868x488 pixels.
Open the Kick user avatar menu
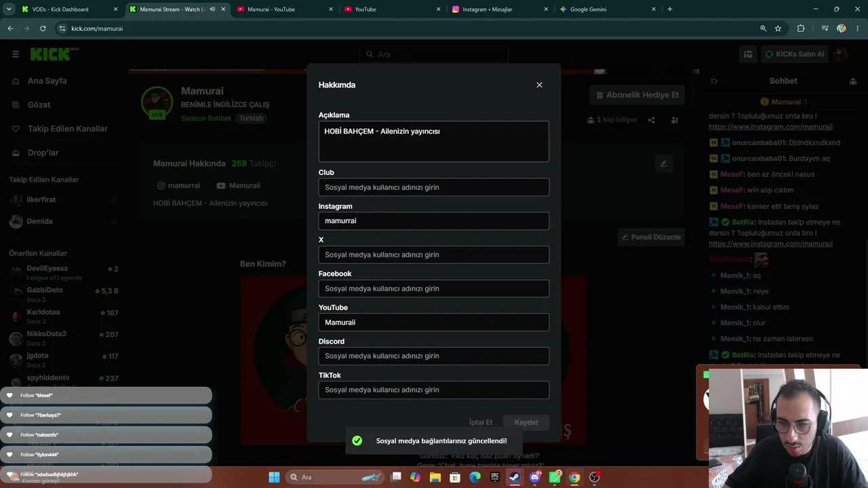pyautogui.click(x=841, y=54)
